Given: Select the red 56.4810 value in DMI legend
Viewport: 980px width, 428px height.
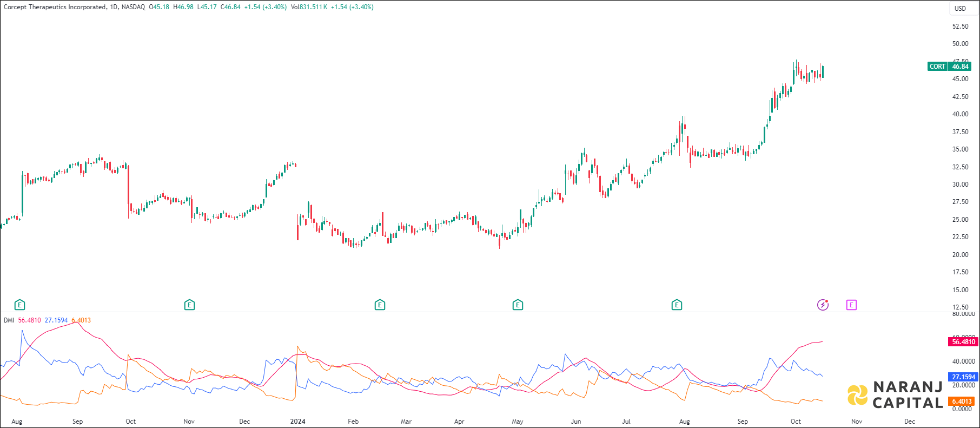Looking at the screenshot, I should [29, 320].
